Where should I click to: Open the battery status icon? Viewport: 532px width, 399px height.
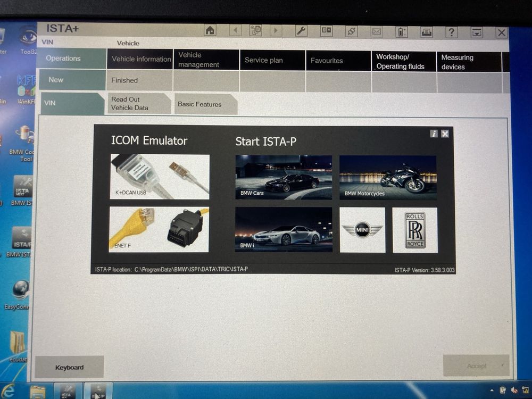(402, 32)
